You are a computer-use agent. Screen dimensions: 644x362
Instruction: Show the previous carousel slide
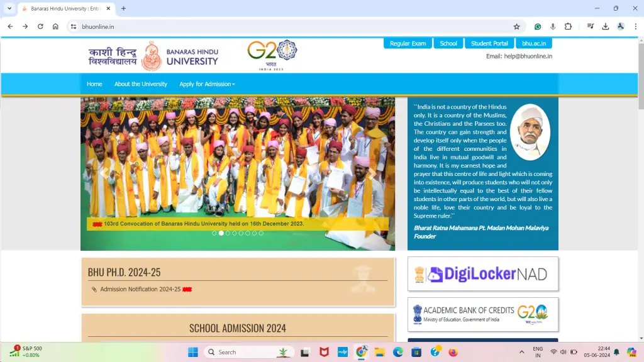[104, 173]
